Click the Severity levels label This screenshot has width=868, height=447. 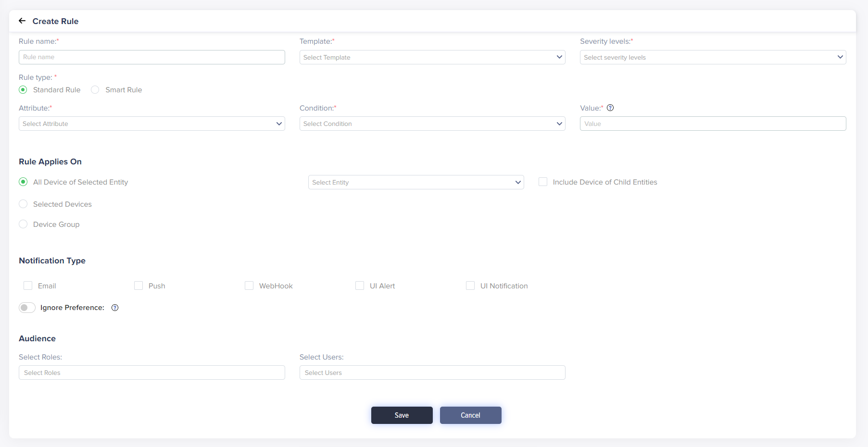tap(606, 41)
